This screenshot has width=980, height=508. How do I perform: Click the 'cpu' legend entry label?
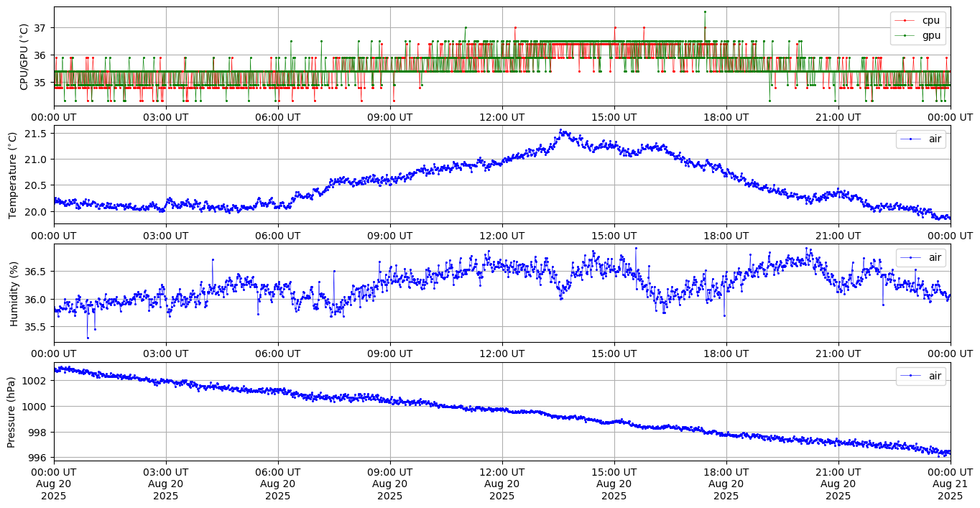(x=931, y=20)
